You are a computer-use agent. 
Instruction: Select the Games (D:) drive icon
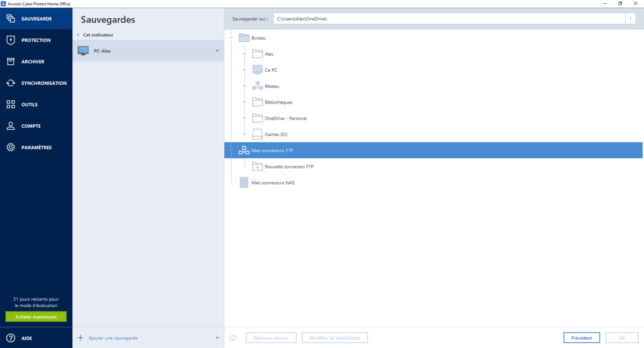point(258,134)
